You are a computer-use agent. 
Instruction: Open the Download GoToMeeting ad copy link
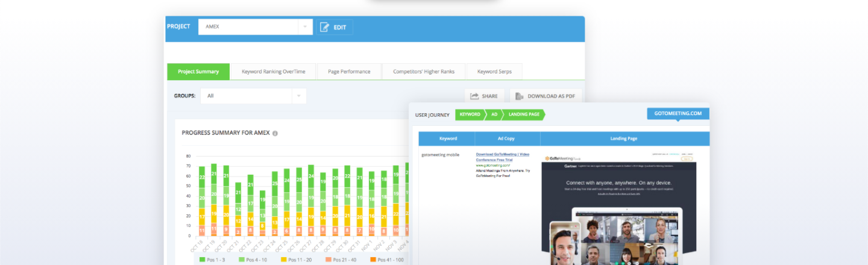[502, 155]
